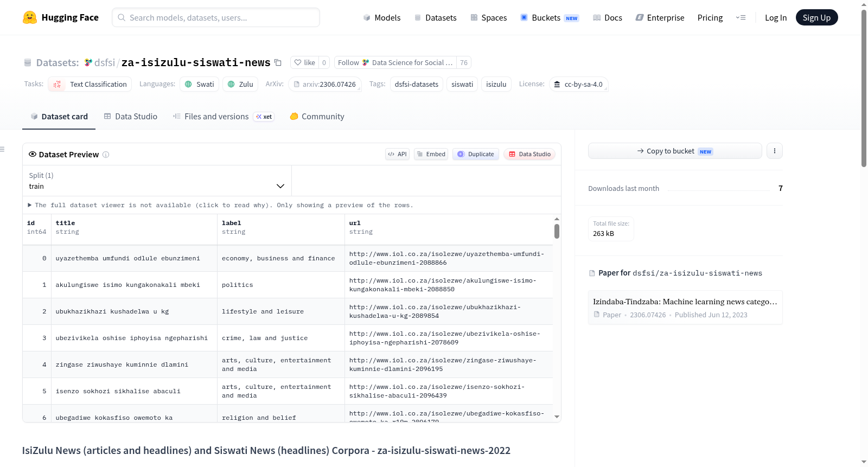Open the more-navigation menu icon in header
This screenshot has width=868, height=467.
741,17
